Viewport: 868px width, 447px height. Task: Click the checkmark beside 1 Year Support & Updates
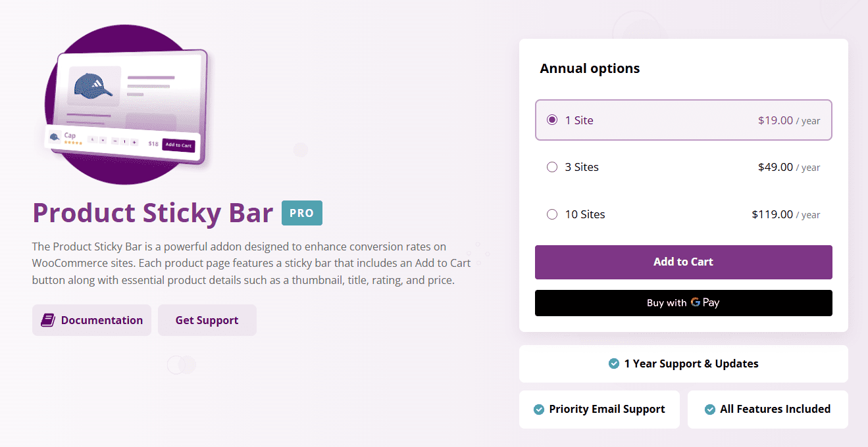tap(612, 364)
